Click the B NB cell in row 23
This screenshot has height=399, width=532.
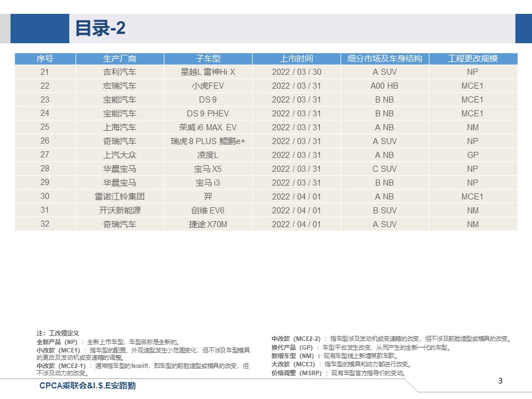pyautogui.click(x=385, y=100)
